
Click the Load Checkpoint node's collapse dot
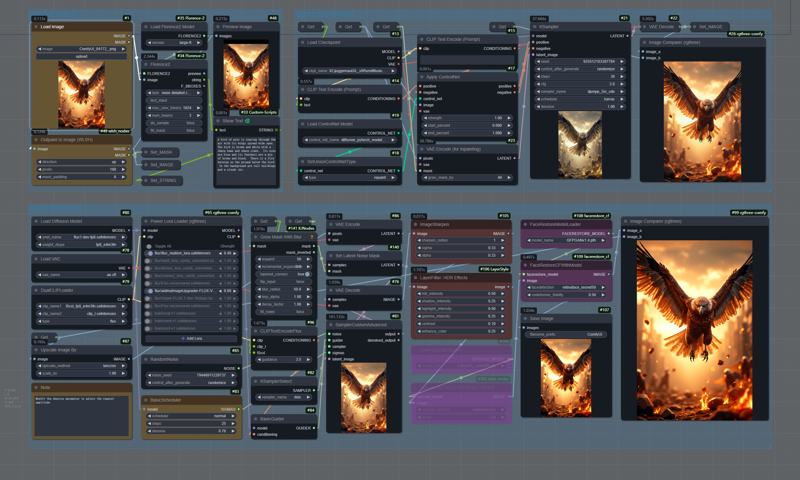pos(302,42)
